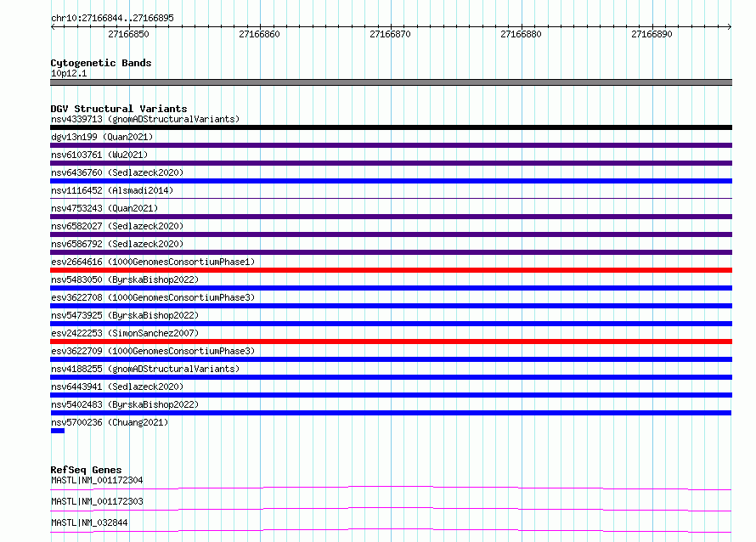The height and width of the screenshot is (542, 756).
Task: Click the blue nsv4188255 variant bar
Action: pyautogui.click(x=391, y=377)
